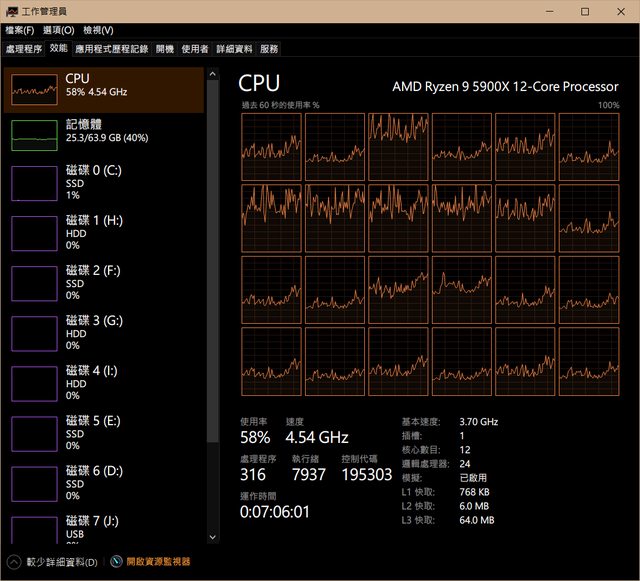Select the CPU performance thumbnail graph

click(34, 90)
